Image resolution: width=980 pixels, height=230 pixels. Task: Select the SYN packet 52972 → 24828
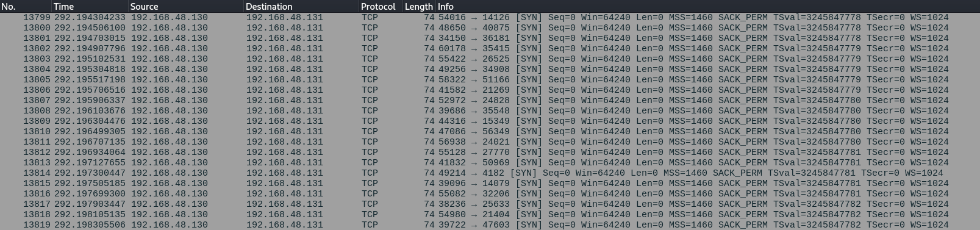point(490,101)
